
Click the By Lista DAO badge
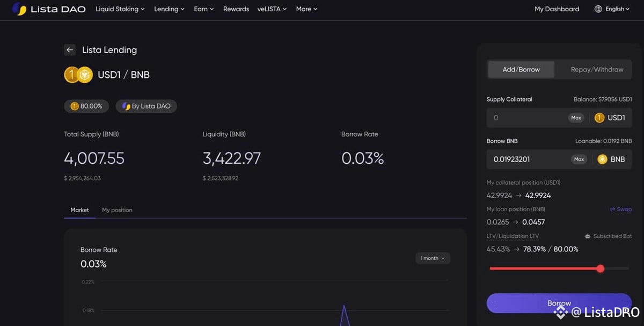tap(146, 106)
